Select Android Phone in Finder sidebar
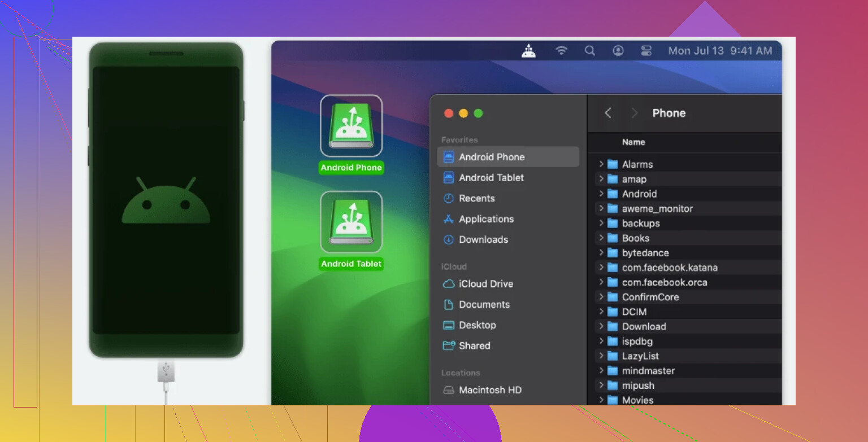The height and width of the screenshot is (442, 868). click(508, 157)
